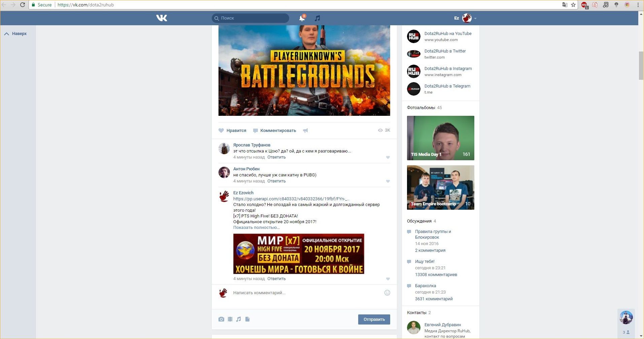Like Ez Ezovich's comment with the heart
This screenshot has width=644, height=339.
coord(388,279)
